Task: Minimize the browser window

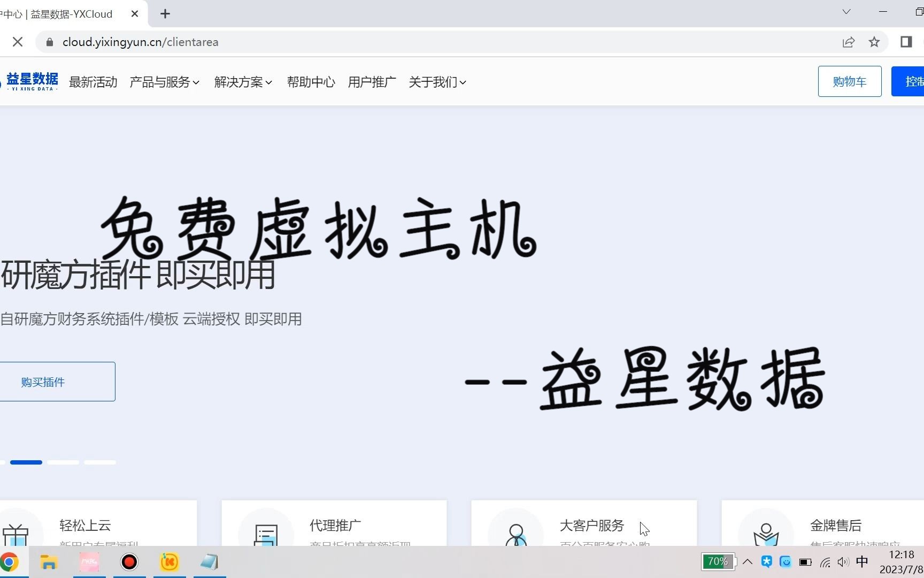Action: 883,12
